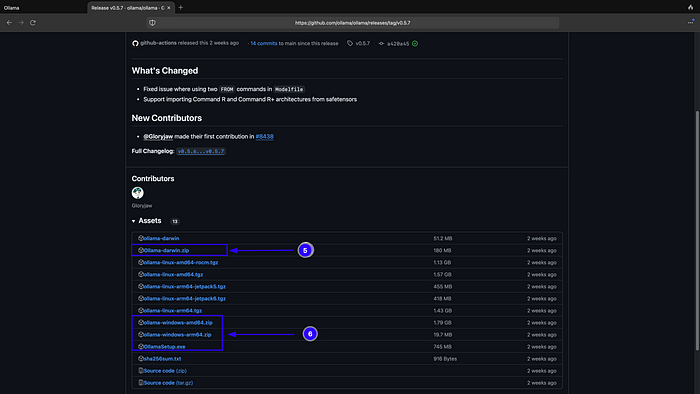Screen dimensions: 700x394
Task: Click package icon beside OllamaSetup.exe
Action: (x=141, y=347)
